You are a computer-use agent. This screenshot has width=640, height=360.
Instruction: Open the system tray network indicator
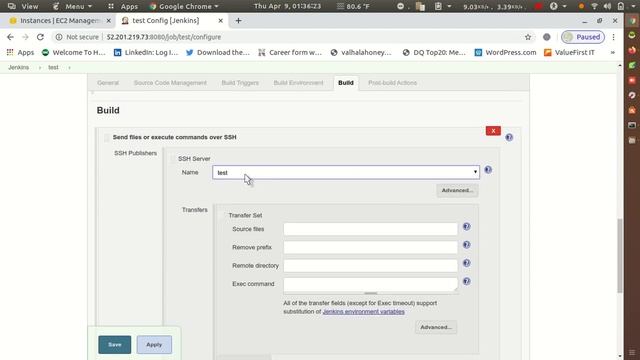point(594,6)
